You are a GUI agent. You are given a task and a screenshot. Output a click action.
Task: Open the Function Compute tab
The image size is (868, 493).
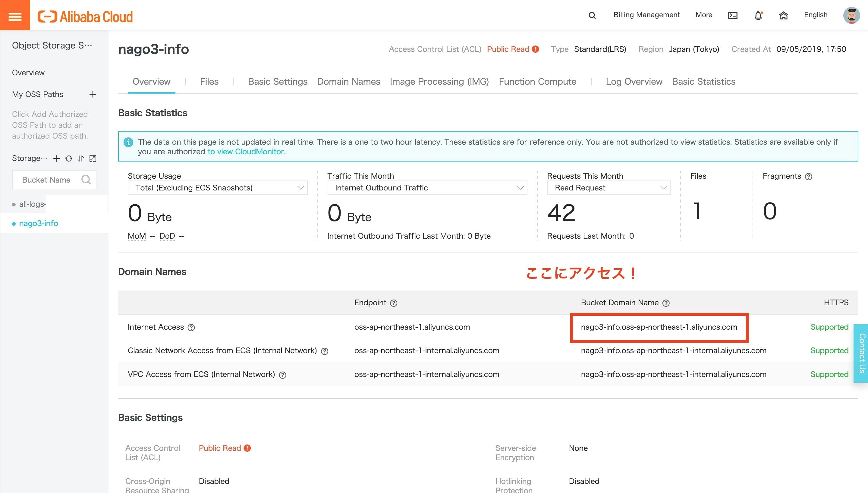538,82
